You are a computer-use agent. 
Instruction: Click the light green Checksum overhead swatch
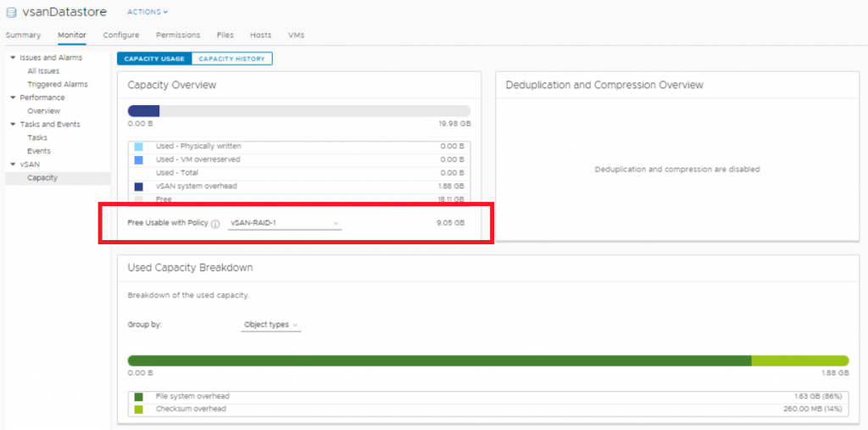[138, 410]
